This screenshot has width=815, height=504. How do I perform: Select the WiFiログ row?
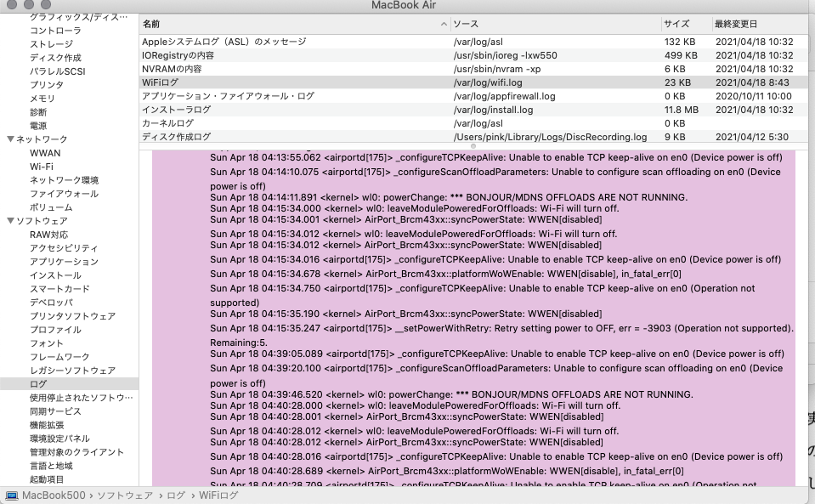473,82
